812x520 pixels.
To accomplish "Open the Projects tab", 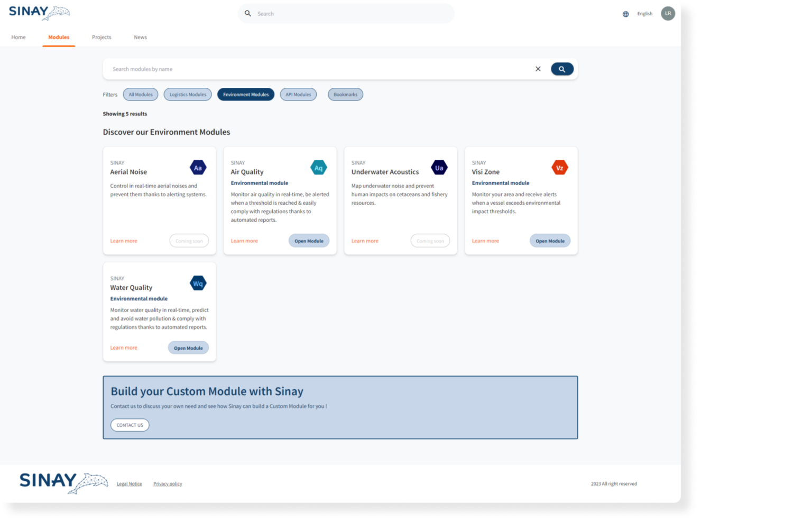I will 101,38.
